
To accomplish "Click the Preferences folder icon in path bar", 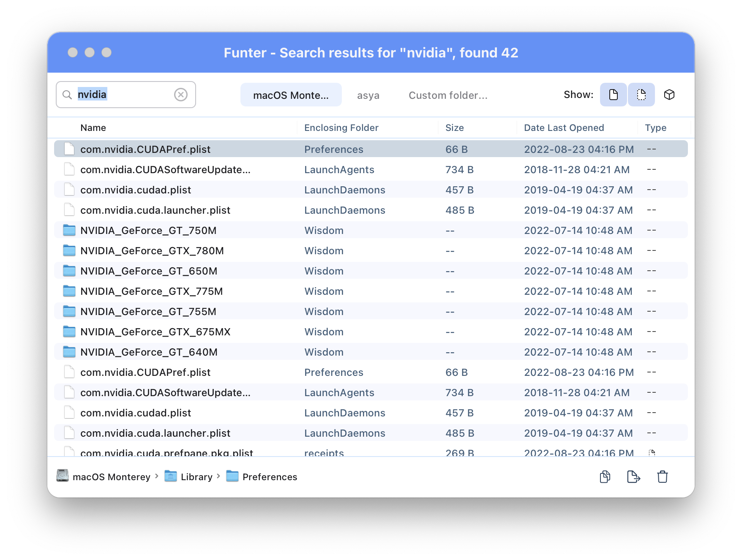I will [x=232, y=476].
